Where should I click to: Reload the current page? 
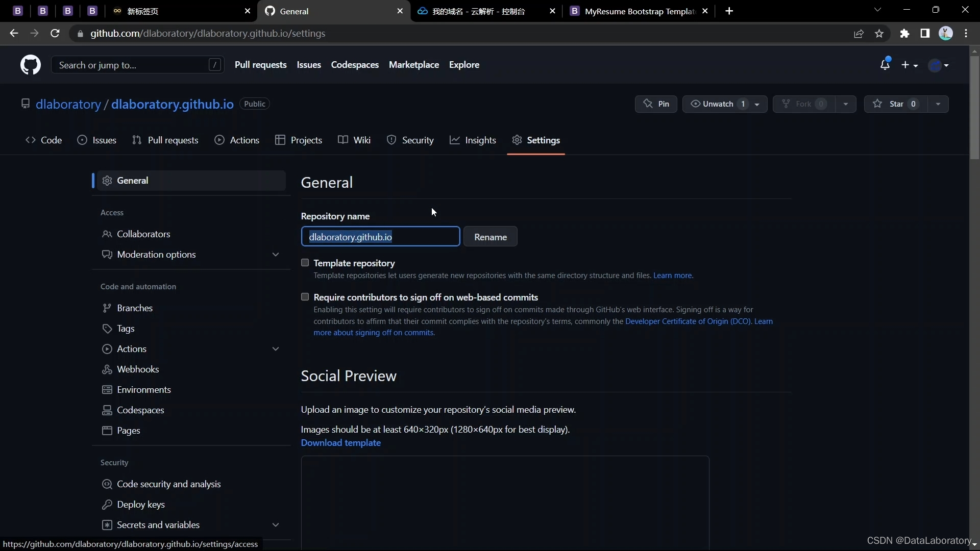[55, 34]
